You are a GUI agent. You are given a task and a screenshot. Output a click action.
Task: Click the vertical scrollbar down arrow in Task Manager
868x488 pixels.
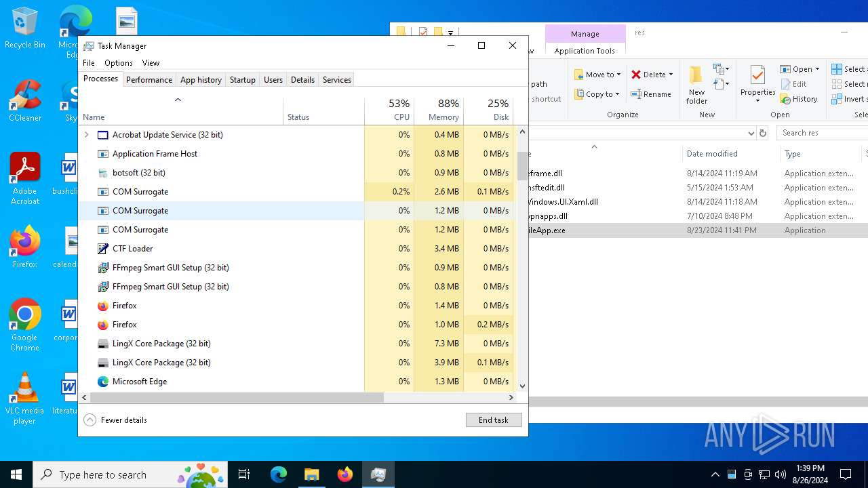click(522, 386)
